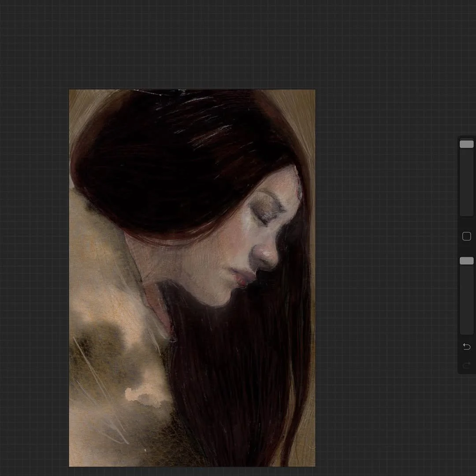476x476 pixels.
Task: Click the portrait painting canvas
Action: 192,278
